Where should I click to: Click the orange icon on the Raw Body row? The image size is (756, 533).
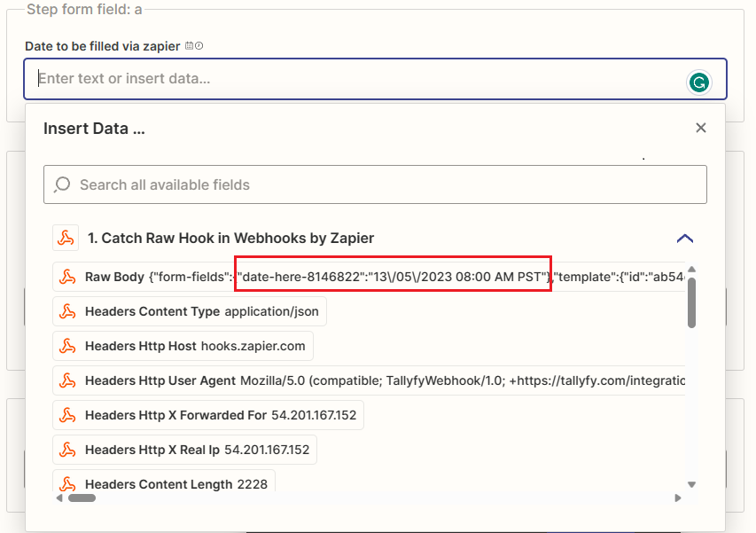[x=67, y=277]
